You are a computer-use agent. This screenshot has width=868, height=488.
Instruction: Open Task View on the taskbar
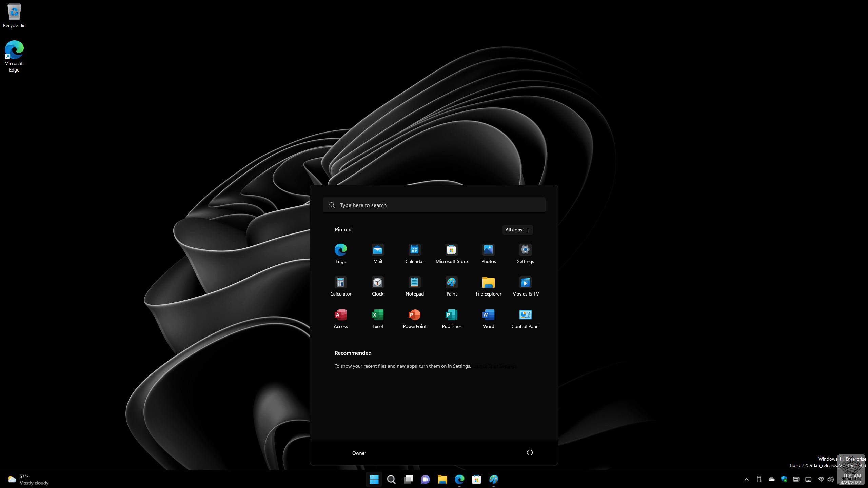(408, 479)
